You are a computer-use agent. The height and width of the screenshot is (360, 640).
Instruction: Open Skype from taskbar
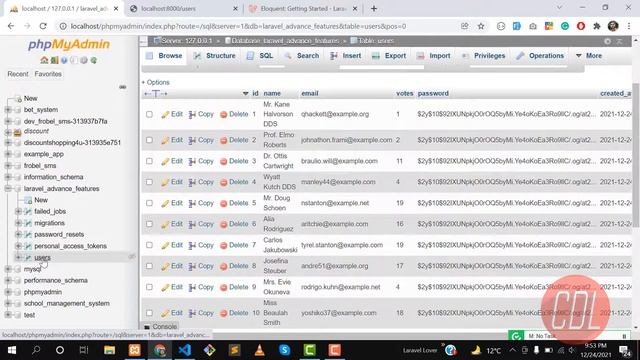click(x=284, y=350)
